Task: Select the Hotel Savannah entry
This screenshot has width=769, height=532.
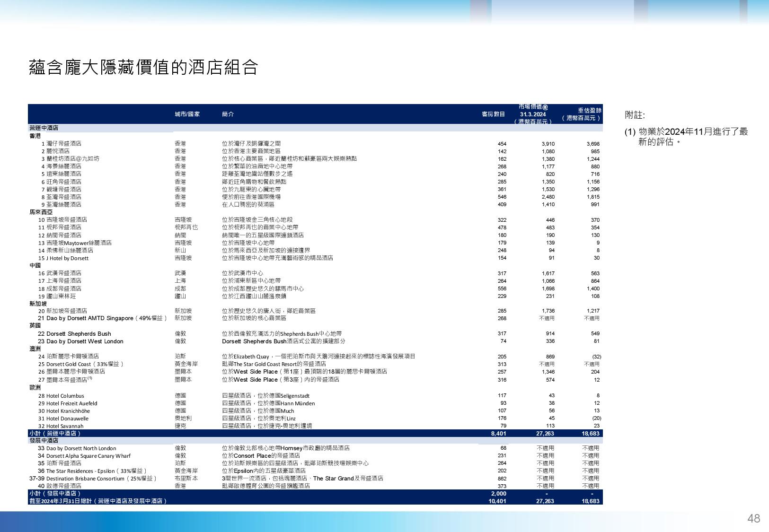Action: point(65,426)
